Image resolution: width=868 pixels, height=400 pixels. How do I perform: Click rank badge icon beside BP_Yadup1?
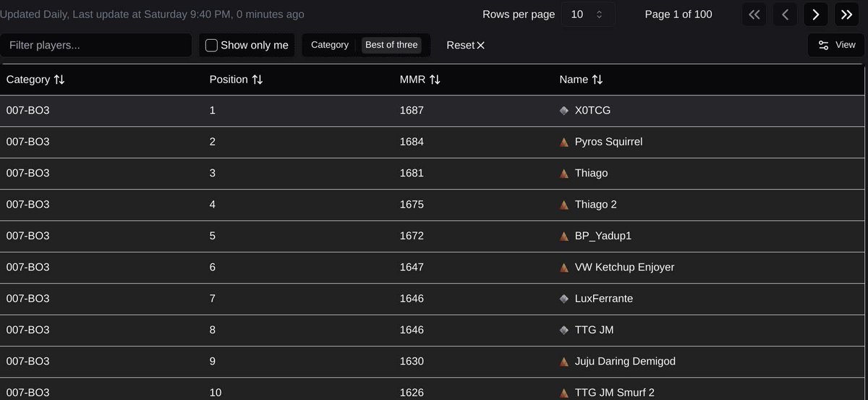[564, 236]
